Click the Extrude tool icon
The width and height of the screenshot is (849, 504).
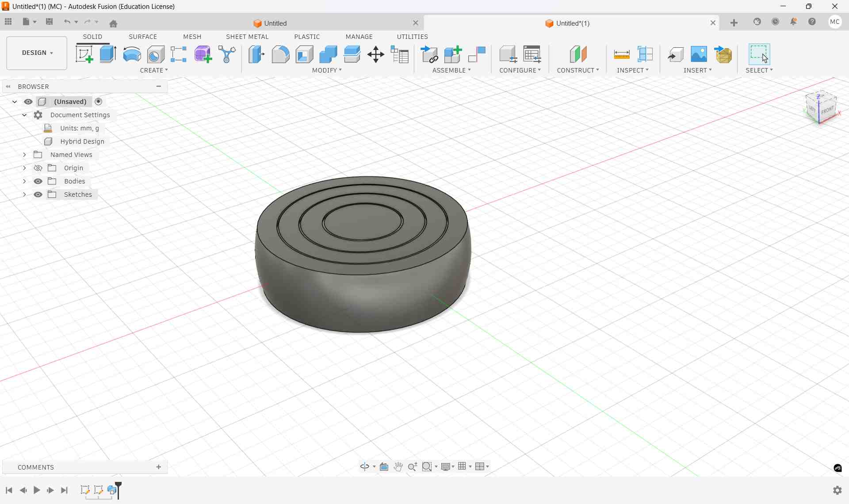[x=108, y=54]
